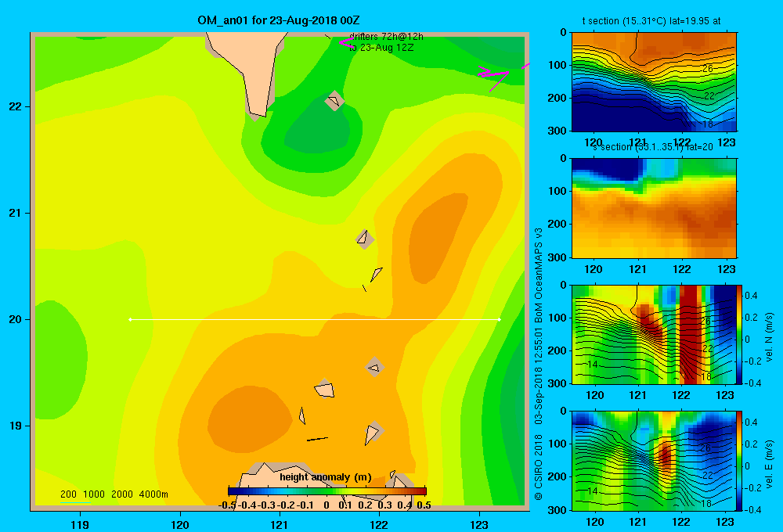Click latitude label 20 on main map
The height and width of the screenshot is (532, 783).
click(x=16, y=319)
